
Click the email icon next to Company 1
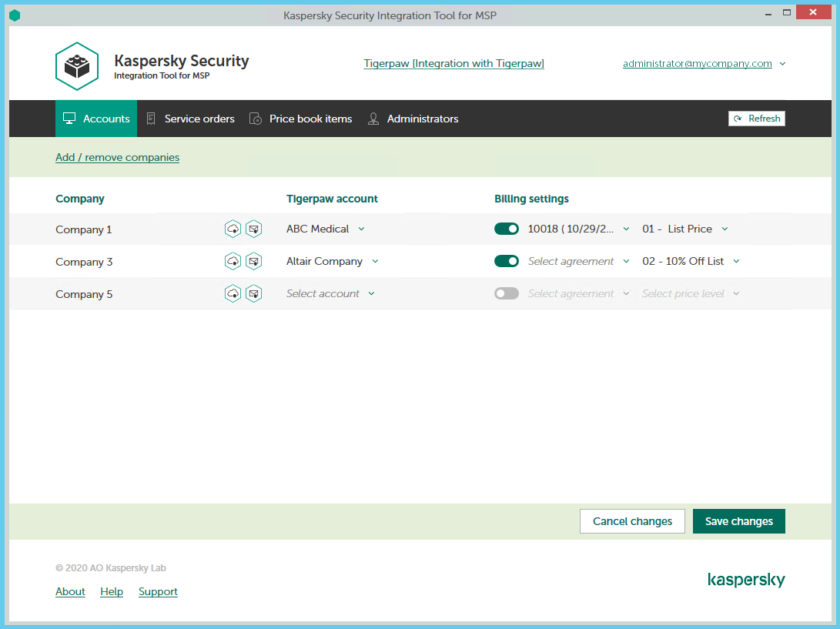[x=254, y=229]
